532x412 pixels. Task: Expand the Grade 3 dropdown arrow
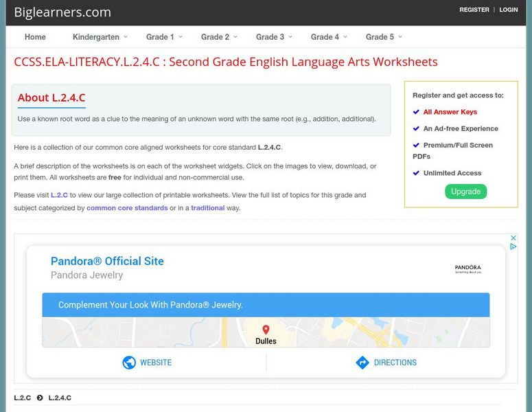click(x=290, y=36)
